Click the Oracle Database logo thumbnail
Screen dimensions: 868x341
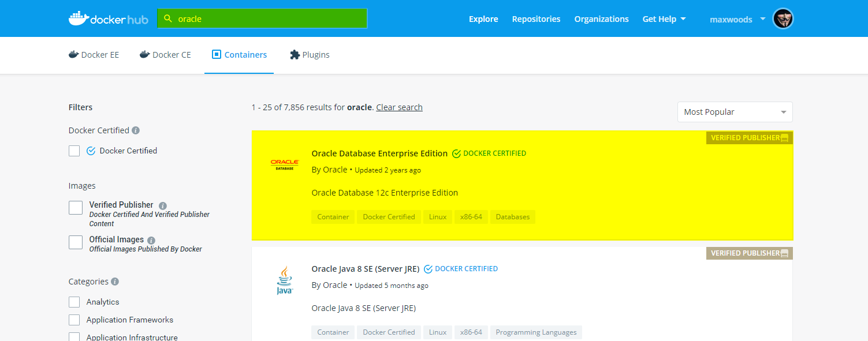click(284, 164)
